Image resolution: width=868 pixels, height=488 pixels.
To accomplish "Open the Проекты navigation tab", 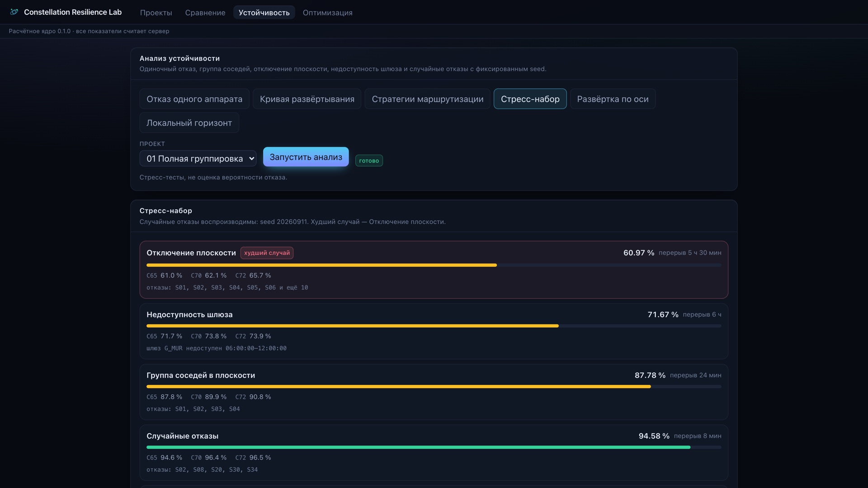I will click(x=156, y=13).
